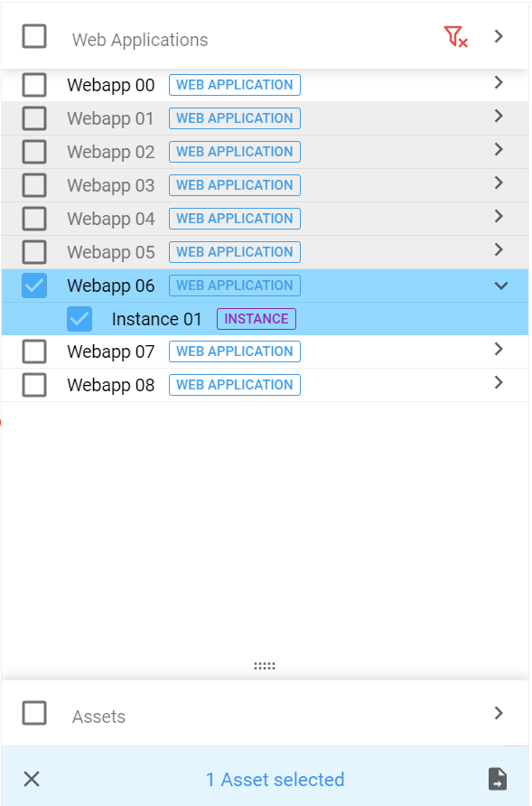The height and width of the screenshot is (806, 532).
Task: Click the WEB APPLICATION tag of Webapp 07
Action: coord(235,351)
